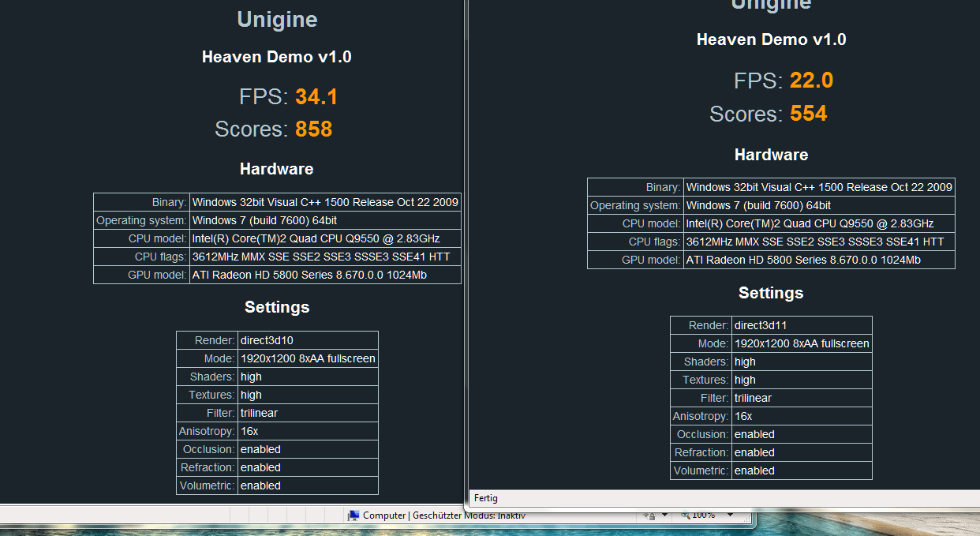Click CPU model Q9550 cell in direct3d10 window
Screen dimensions: 980x536
pyautogui.click(x=325, y=238)
